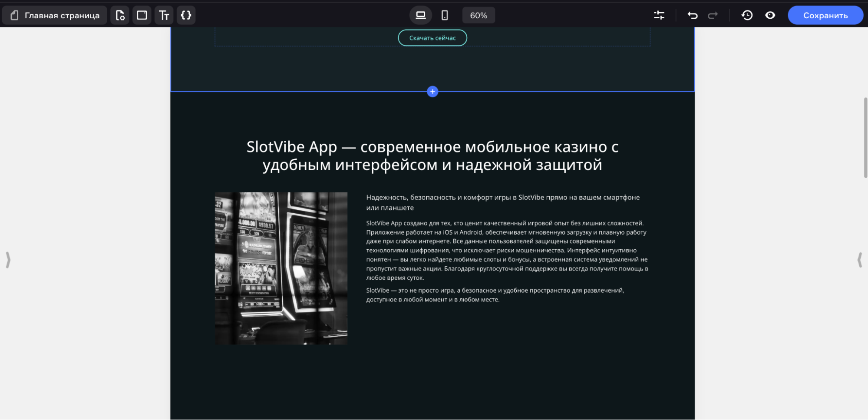Image resolution: width=868 pixels, height=420 pixels.
Task: Select the SlotVibe App heading text
Action: point(432,156)
